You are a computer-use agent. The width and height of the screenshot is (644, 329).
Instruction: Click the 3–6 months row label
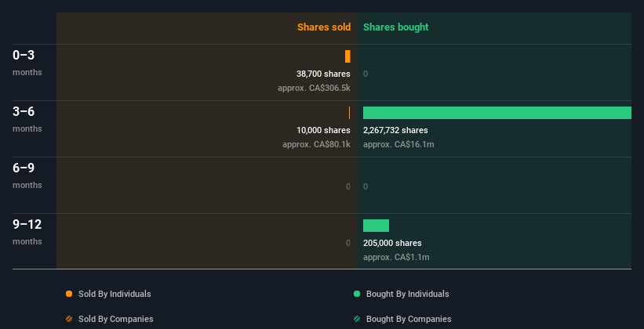tap(27, 119)
